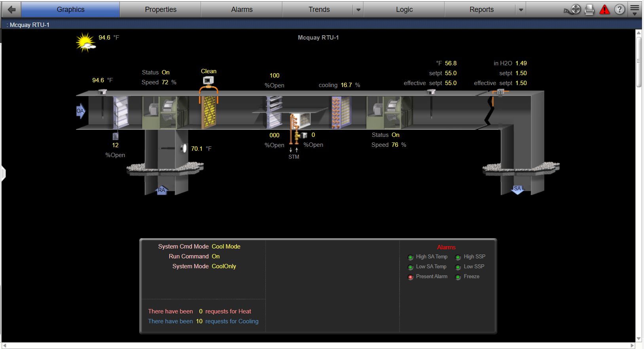Open the red alarm warning triangle

click(604, 9)
